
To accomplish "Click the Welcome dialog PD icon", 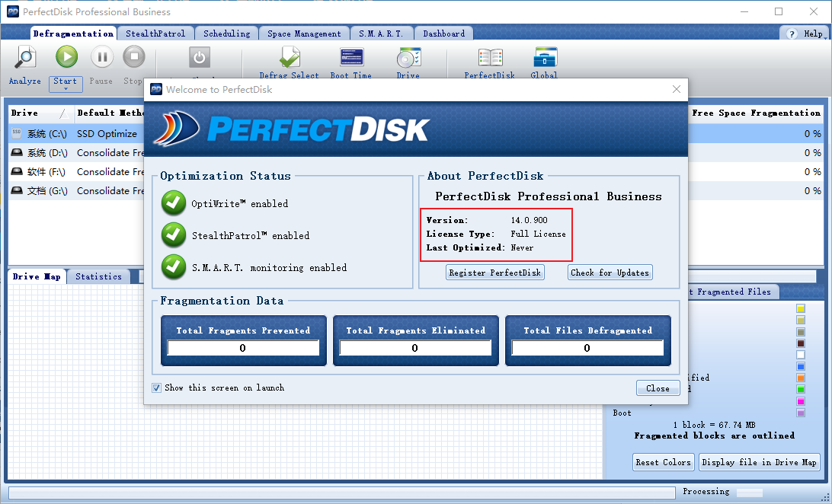I will tap(156, 89).
